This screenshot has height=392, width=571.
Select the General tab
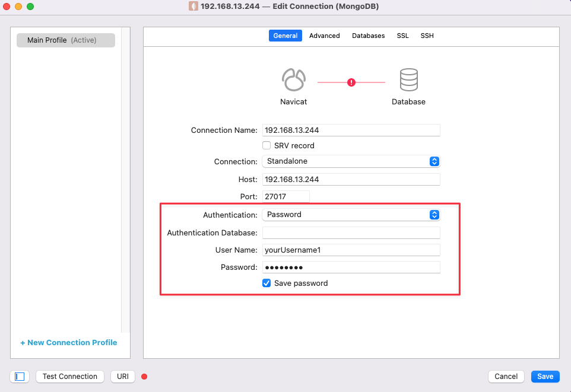pyautogui.click(x=285, y=36)
